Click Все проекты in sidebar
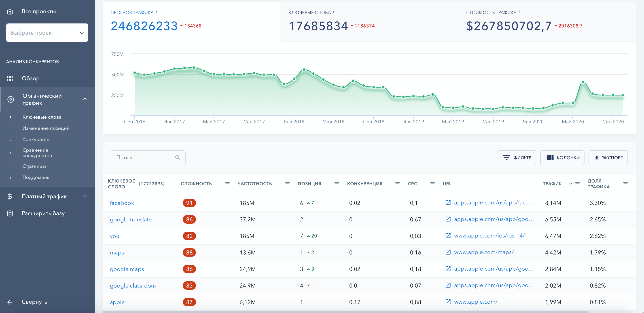Image resolution: width=644 pixels, height=313 pixels. click(39, 11)
